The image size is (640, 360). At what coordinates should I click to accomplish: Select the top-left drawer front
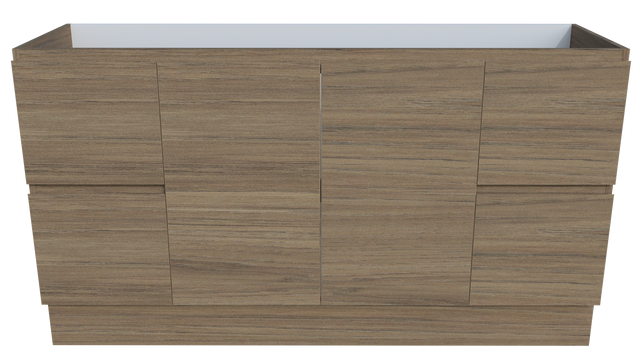(x=88, y=123)
